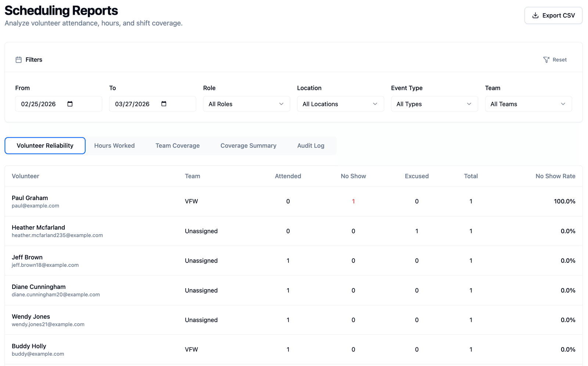Screen dimensions: 588x366
Task: Click the From date field showing 02/25/2026
Action: (40, 104)
